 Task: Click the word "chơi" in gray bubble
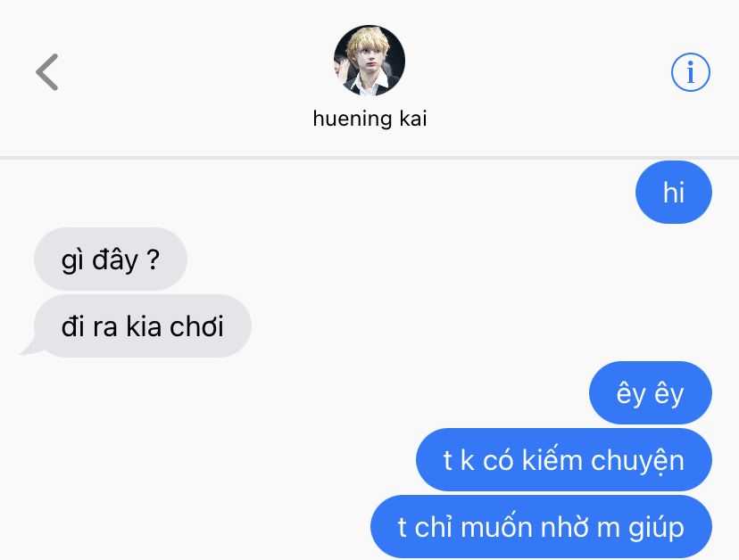coord(196,326)
